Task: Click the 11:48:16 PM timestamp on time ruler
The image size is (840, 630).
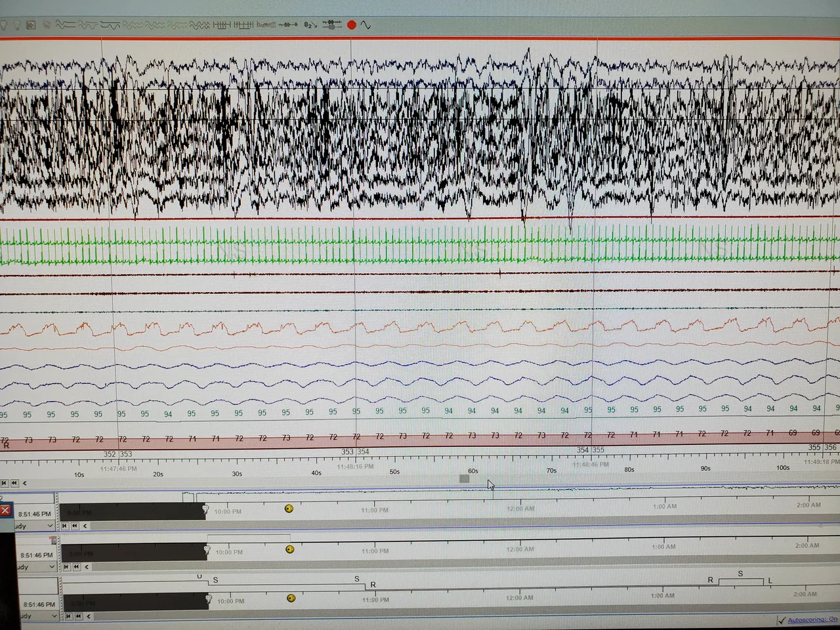Action: [x=355, y=467]
